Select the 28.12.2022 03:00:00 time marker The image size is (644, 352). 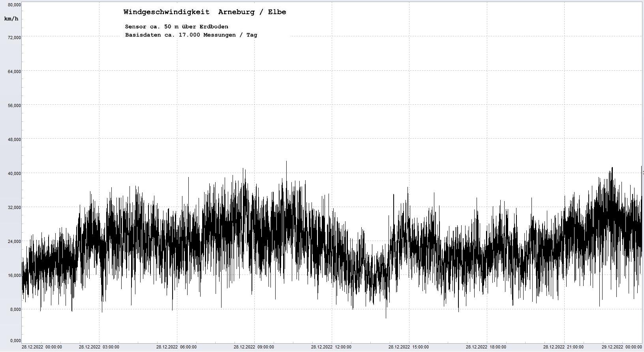[x=99, y=347]
